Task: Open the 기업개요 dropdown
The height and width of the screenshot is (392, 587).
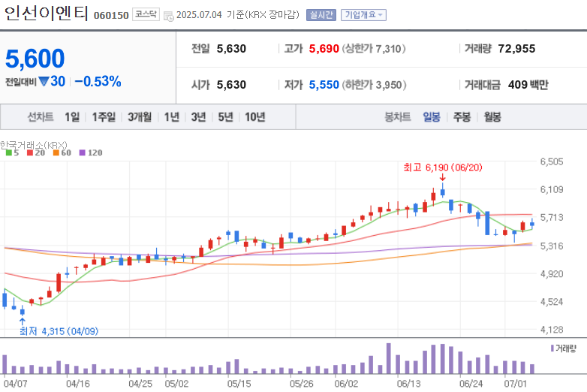Action: 363,15
